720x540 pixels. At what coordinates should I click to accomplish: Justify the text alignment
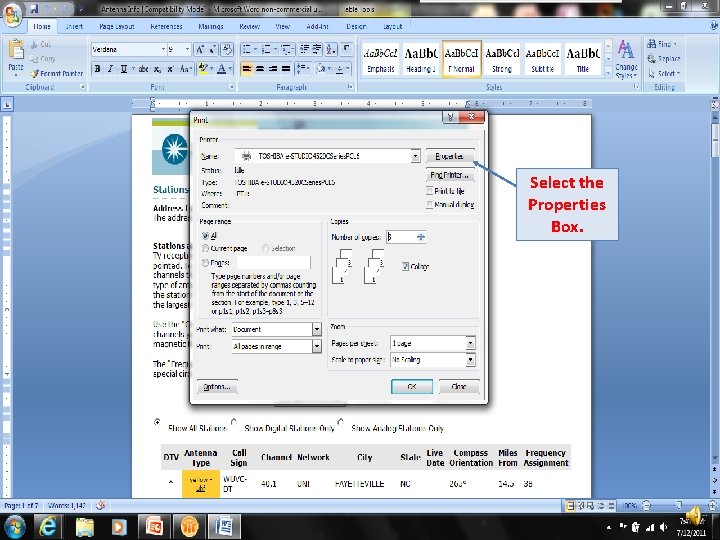pyautogui.click(x=286, y=69)
